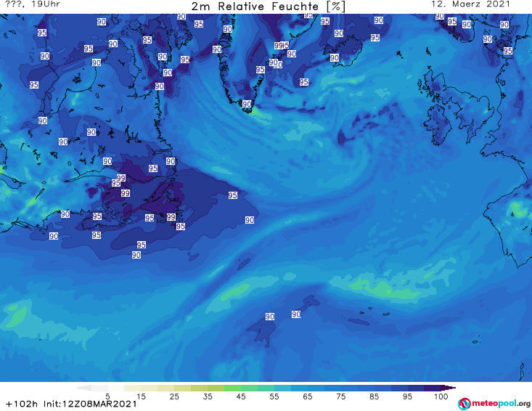Click the colorbar tick label '25'

coord(174,396)
